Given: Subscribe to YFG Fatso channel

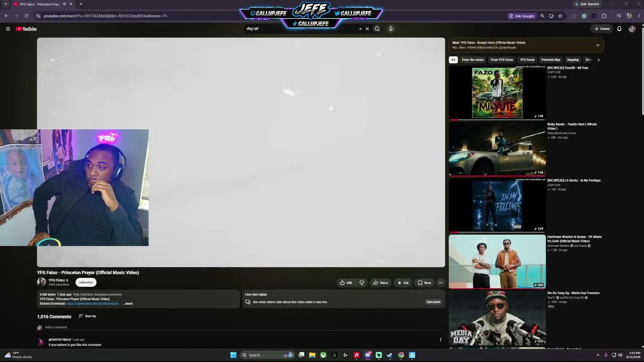Looking at the screenshot, I should (86, 282).
